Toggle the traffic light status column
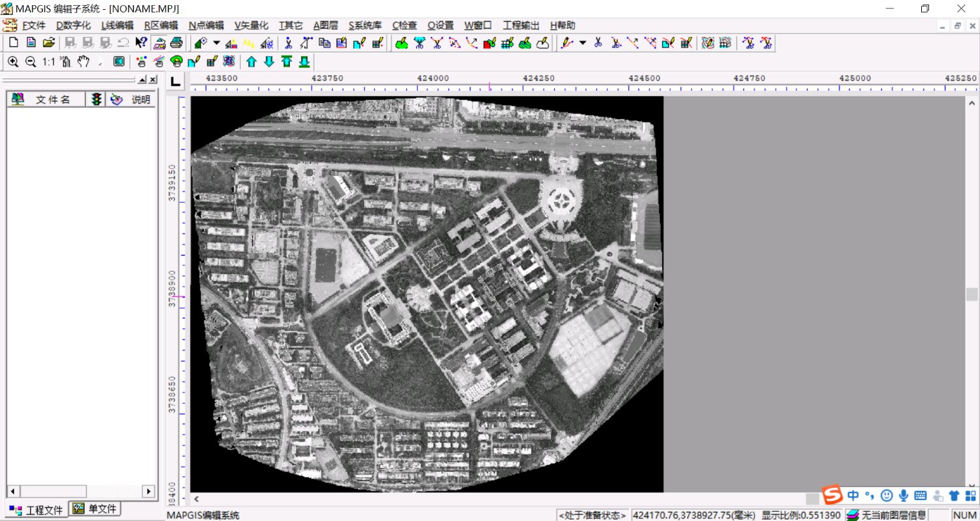The height and width of the screenshot is (521, 980). click(97, 99)
